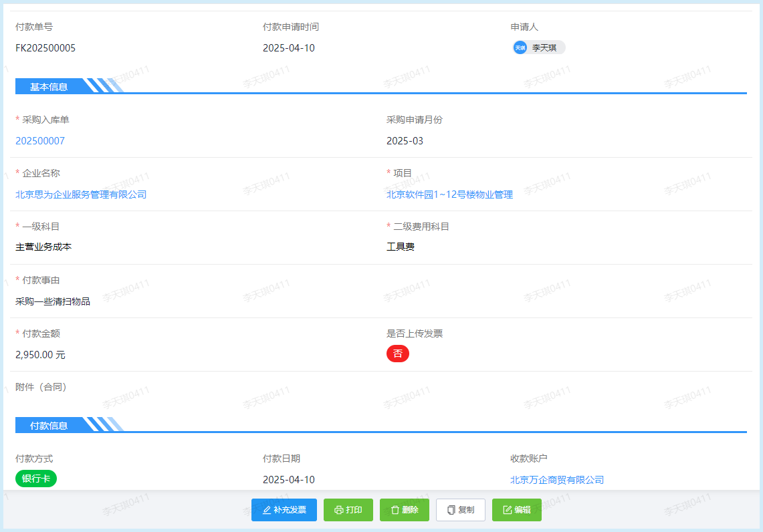The height and width of the screenshot is (532, 763).
Task: Click the trash icon on the 删除 button
Action: (394, 509)
